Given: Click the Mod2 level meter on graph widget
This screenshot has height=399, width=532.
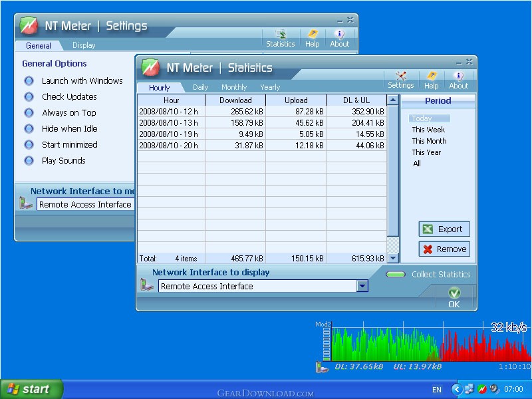Looking at the screenshot, I should (x=327, y=344).
